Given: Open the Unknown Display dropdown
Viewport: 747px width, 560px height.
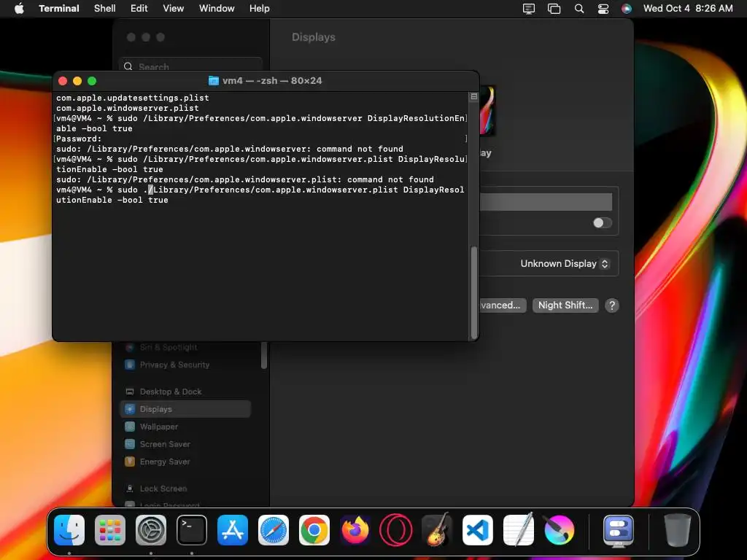Looking at the screenshot, I should [x=565, y=264].
